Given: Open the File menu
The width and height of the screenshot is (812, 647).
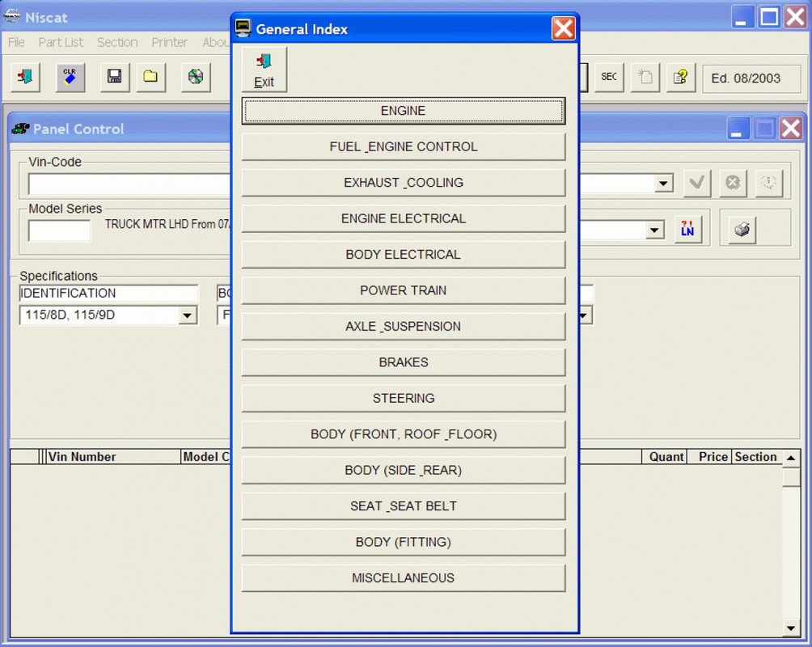Looking at the screenshot, I should click(x=16, y=43).
